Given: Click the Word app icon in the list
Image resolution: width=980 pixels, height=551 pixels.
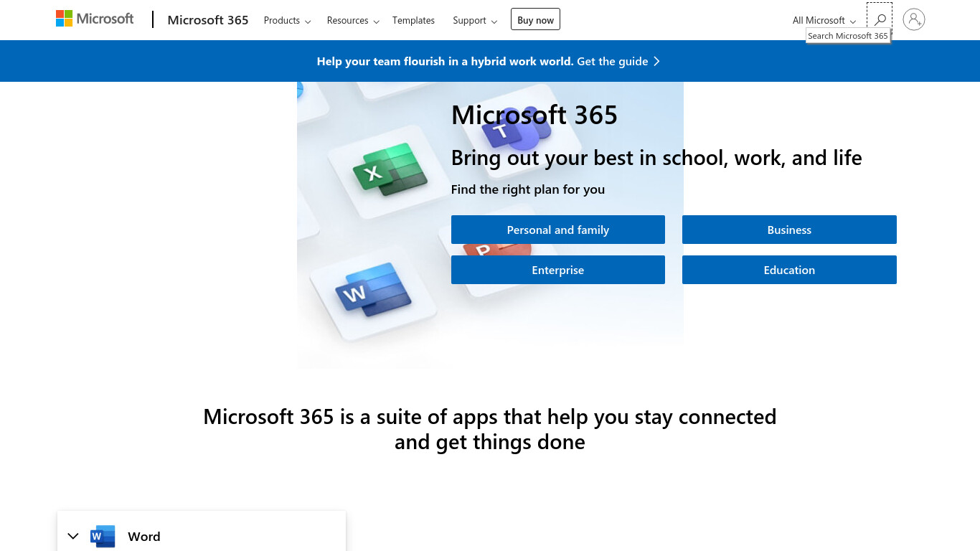Looking at the screenshot, I should click(103, 537).
